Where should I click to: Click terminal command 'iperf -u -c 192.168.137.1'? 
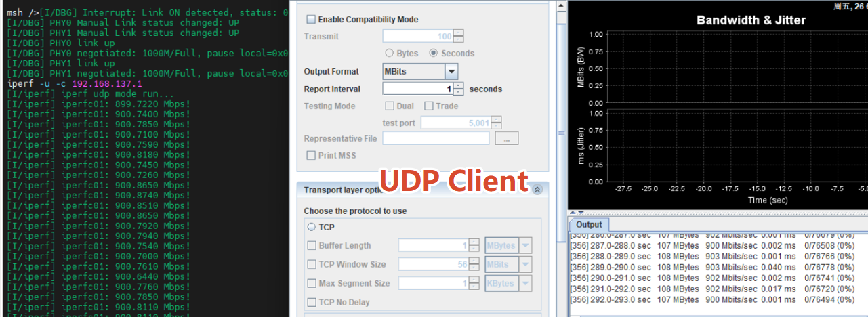(x=74, y=83)
